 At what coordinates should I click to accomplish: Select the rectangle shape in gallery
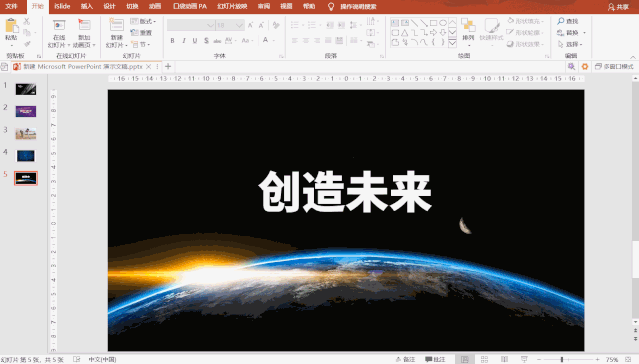coord(433,23)
